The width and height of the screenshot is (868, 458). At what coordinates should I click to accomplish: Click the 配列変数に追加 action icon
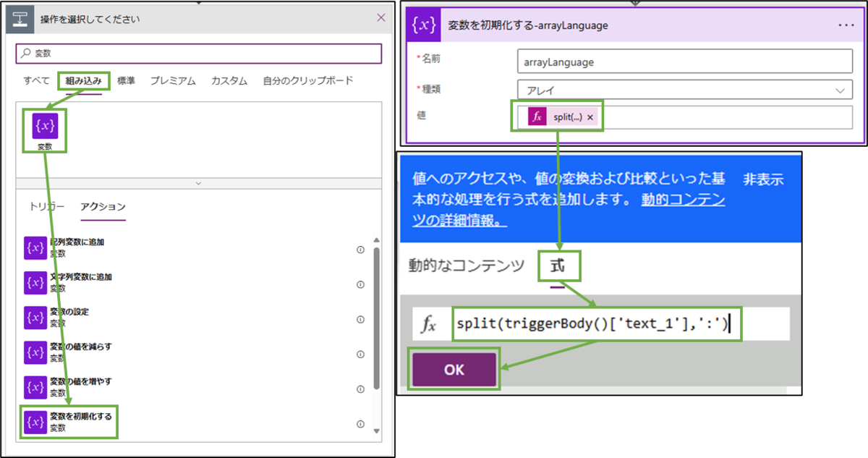[x=35, y=247]
